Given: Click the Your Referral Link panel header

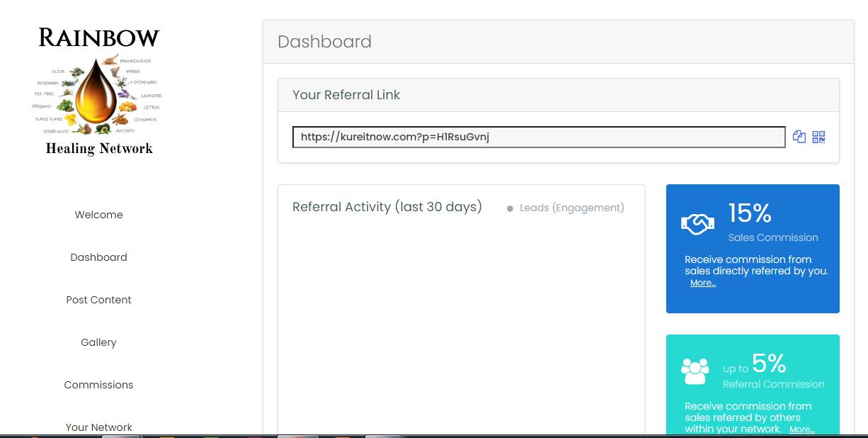Looking at the screenshot, I should 559,95.
